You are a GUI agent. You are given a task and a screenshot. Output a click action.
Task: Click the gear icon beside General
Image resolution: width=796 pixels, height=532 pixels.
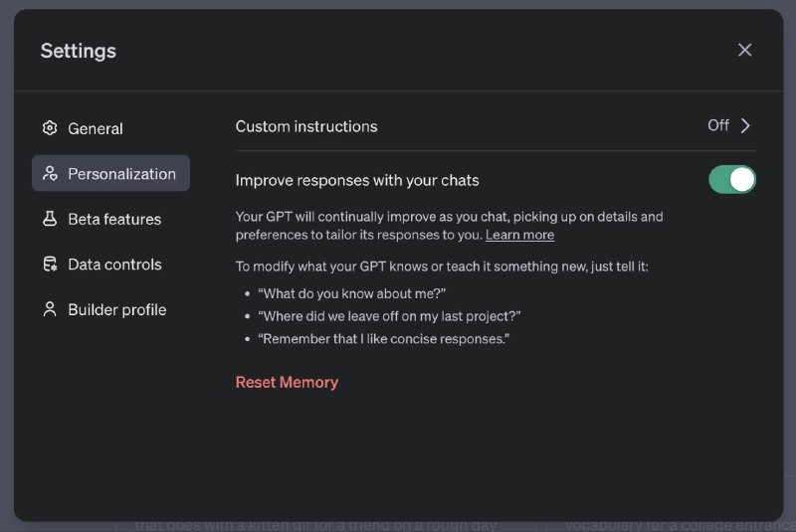tap(50, 128)
